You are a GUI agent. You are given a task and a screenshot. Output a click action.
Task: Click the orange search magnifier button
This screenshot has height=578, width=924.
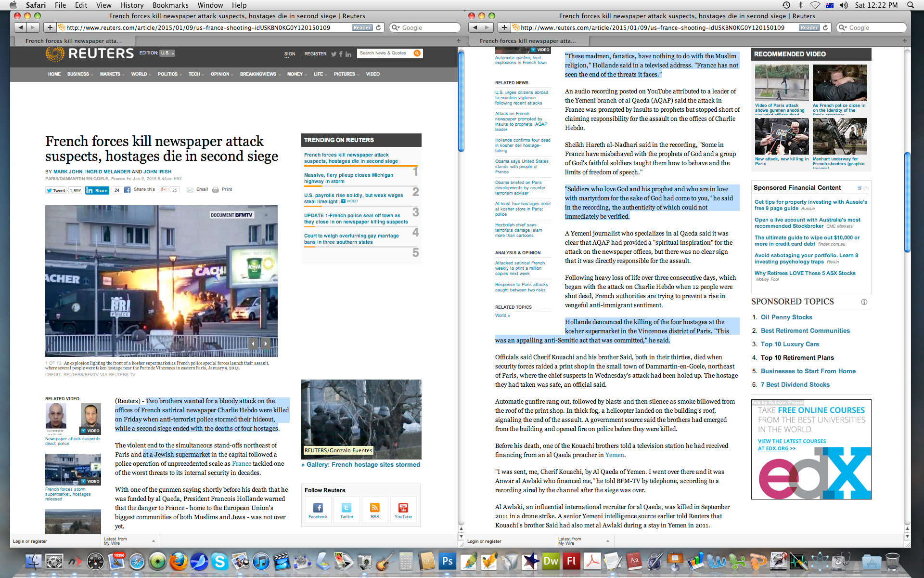click(x=417, y=53)
